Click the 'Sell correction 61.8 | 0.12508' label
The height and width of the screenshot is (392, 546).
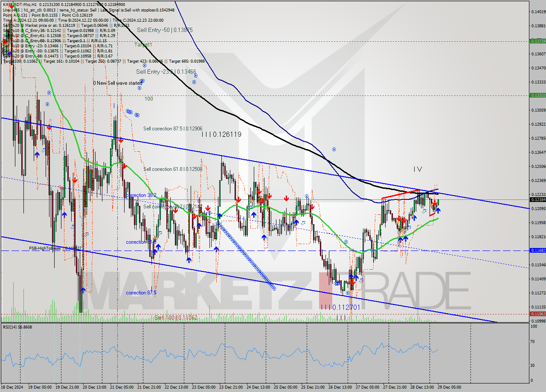pos(173,169)
